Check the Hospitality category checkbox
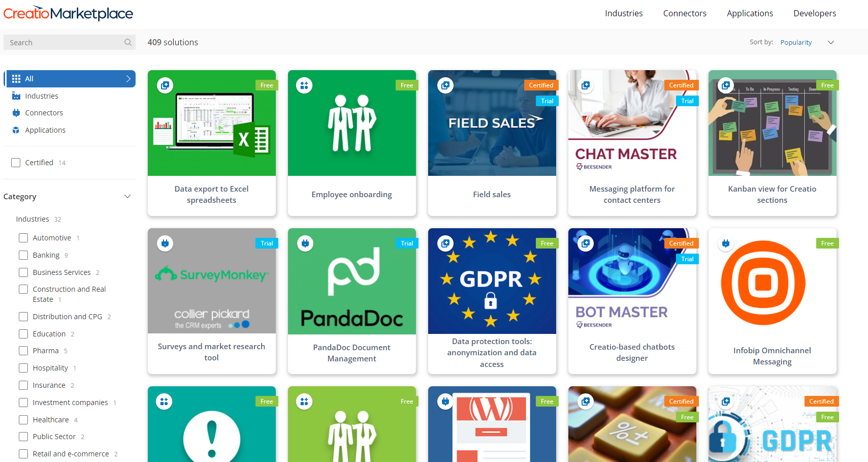Screen dimensions: 868x462 [x=23, y=368]
